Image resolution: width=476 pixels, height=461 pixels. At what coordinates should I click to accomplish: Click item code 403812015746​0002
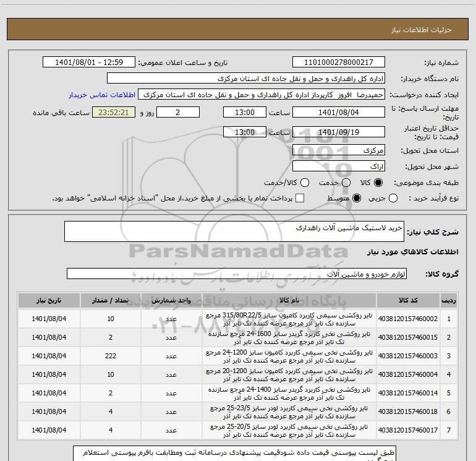click(408, 319)
